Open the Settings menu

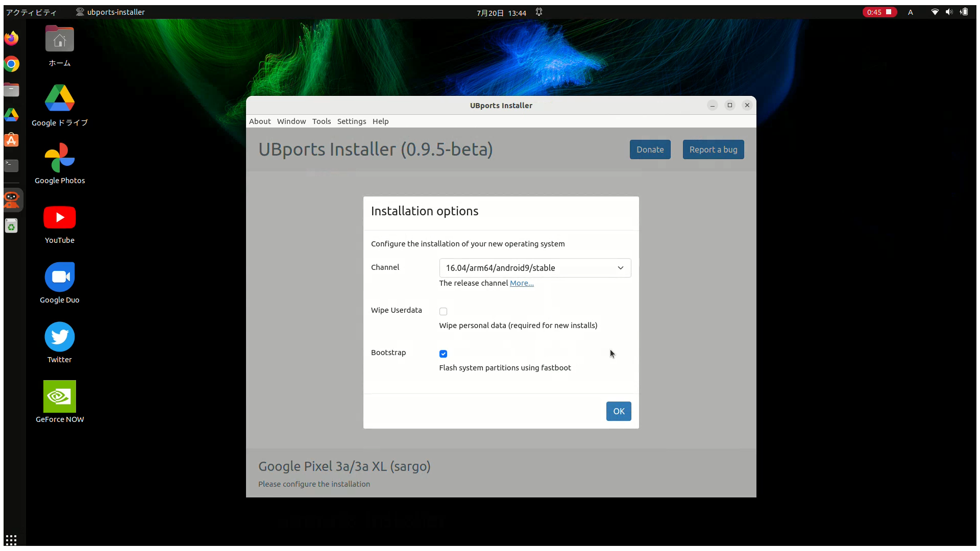point(351,121)
